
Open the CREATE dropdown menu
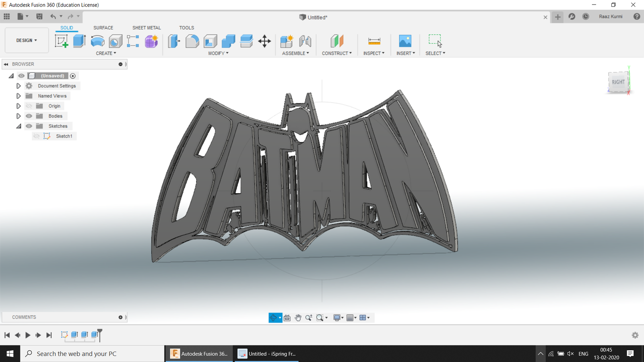tap(106, 53)
